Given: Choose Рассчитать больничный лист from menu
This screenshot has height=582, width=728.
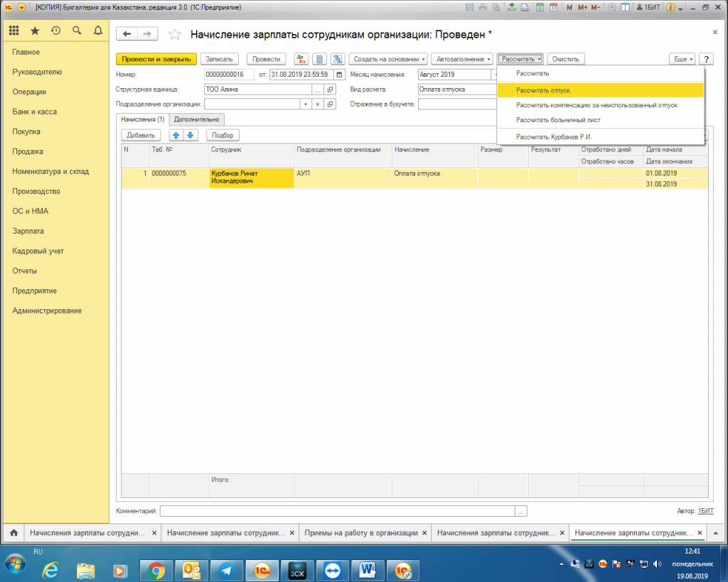Looking at the screenshot, I should coord(558,120).
